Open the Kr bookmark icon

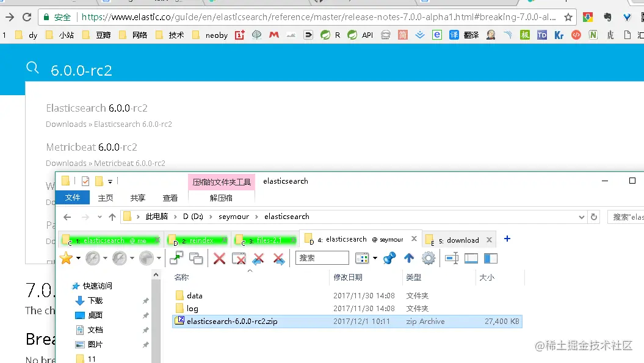click(559, 35)
